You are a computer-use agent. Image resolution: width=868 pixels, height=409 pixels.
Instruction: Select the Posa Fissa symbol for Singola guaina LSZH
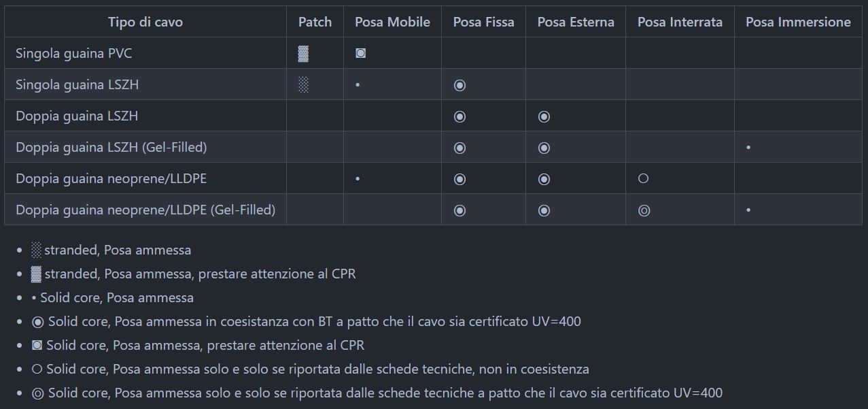pyautogui.click(x=459, y=85)
